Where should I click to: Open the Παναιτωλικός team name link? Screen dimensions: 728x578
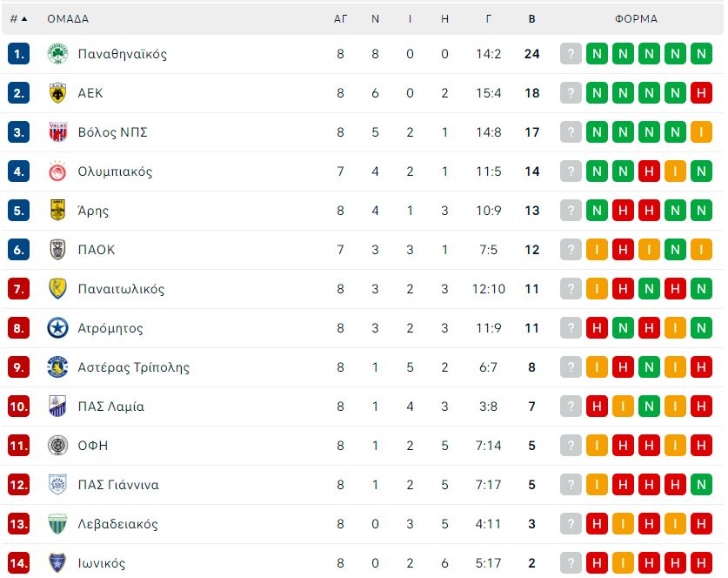[x=121, y=289]
